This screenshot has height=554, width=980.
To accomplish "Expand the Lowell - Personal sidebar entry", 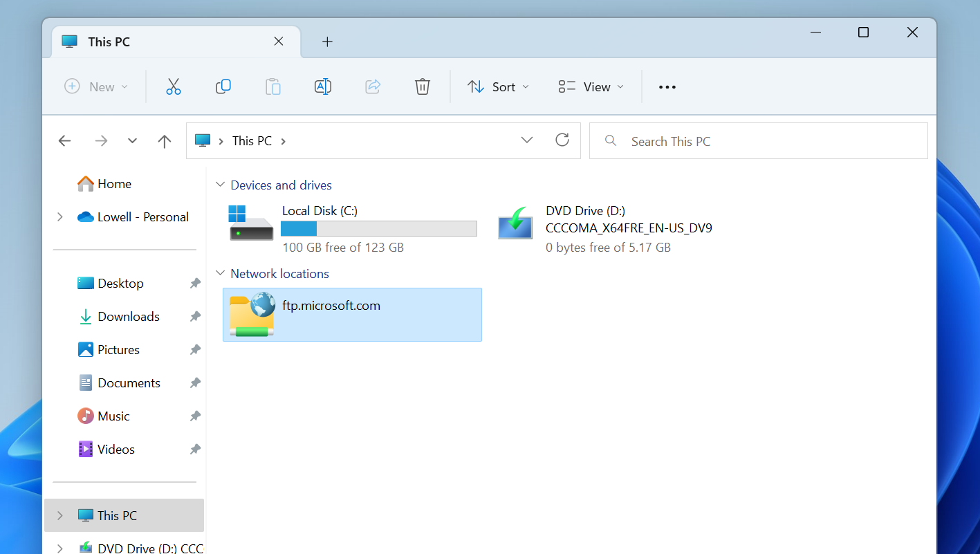I will point(60,216).
